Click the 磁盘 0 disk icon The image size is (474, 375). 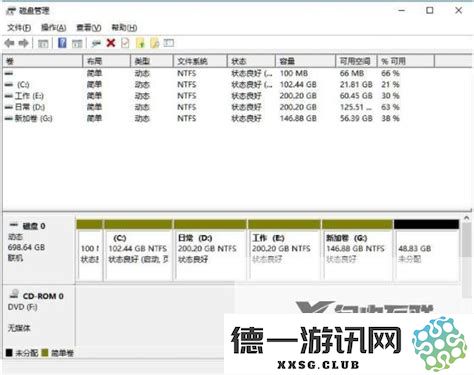click(14, 225)
